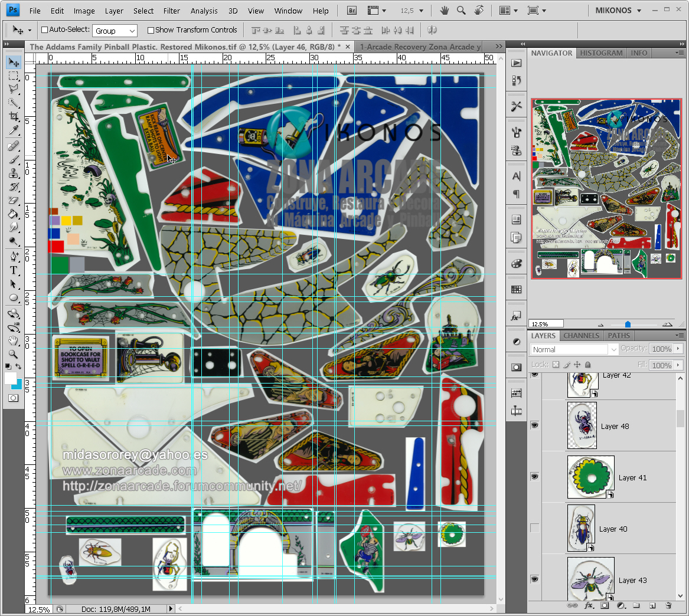
Task: Check Show Transform Controls
Action: click(151, 30)
